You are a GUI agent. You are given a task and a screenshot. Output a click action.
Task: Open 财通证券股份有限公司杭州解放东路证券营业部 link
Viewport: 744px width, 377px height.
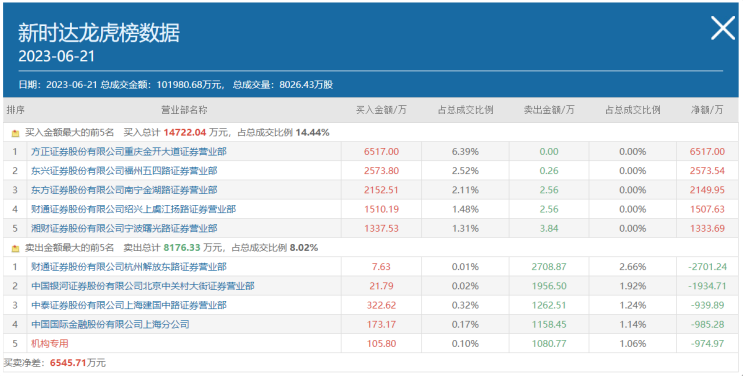coord(129,267)
